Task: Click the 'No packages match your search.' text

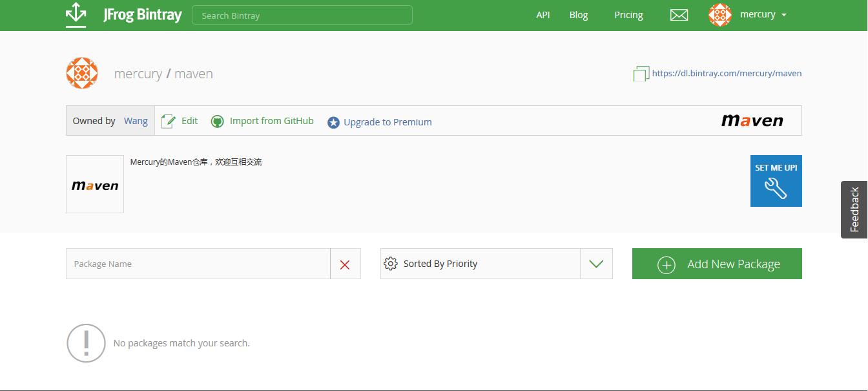Action: pos(181,343)
